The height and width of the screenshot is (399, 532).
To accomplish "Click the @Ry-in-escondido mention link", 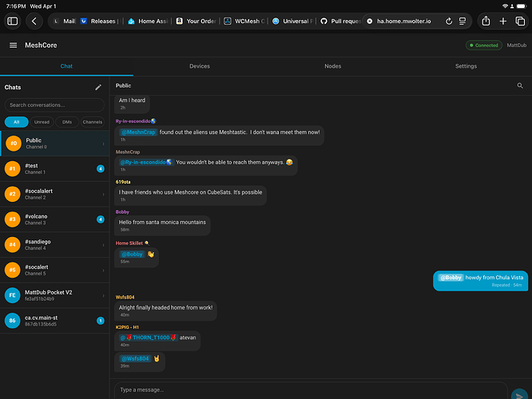I will pos(146,162).
